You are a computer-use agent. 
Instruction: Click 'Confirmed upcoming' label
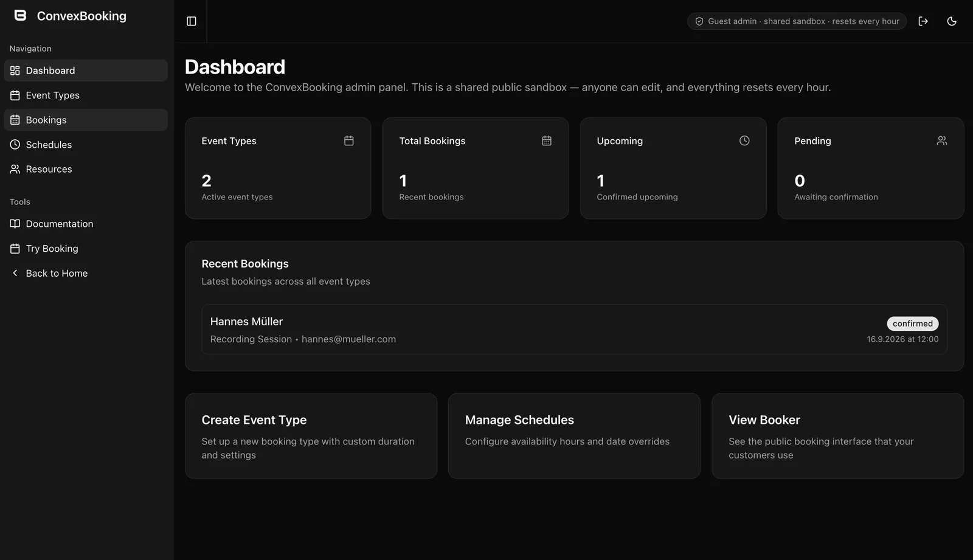coord(637,197)
